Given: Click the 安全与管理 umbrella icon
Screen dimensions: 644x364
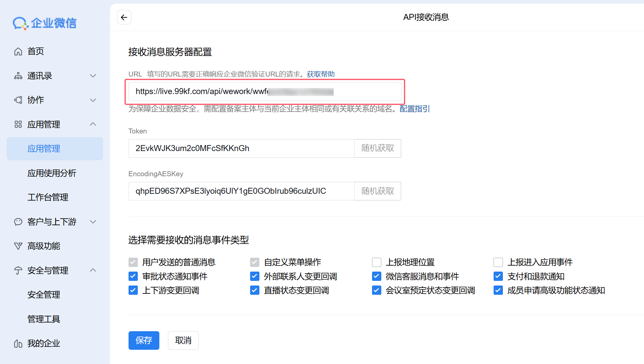Looking at the screenshot, I should pyautogui.click(x=18, y=270).
